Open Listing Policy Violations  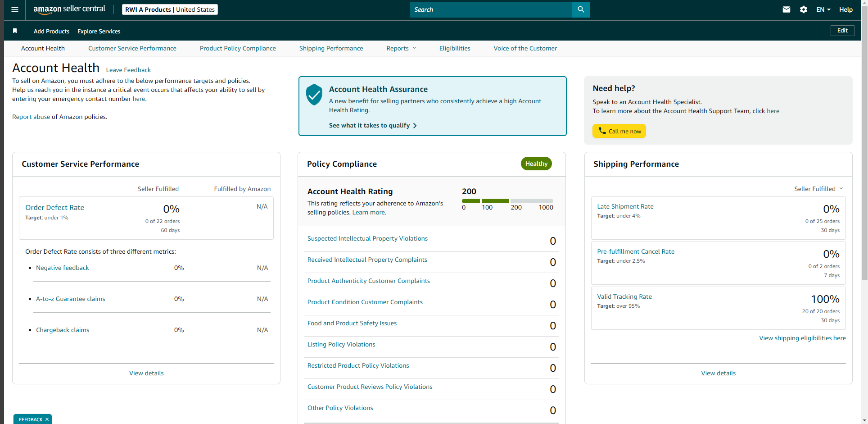tap(341, 344)
